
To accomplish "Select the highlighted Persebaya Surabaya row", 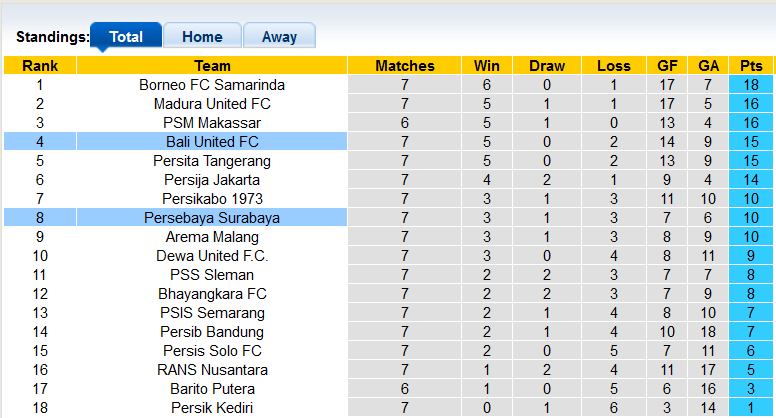I will click(212, 218).
